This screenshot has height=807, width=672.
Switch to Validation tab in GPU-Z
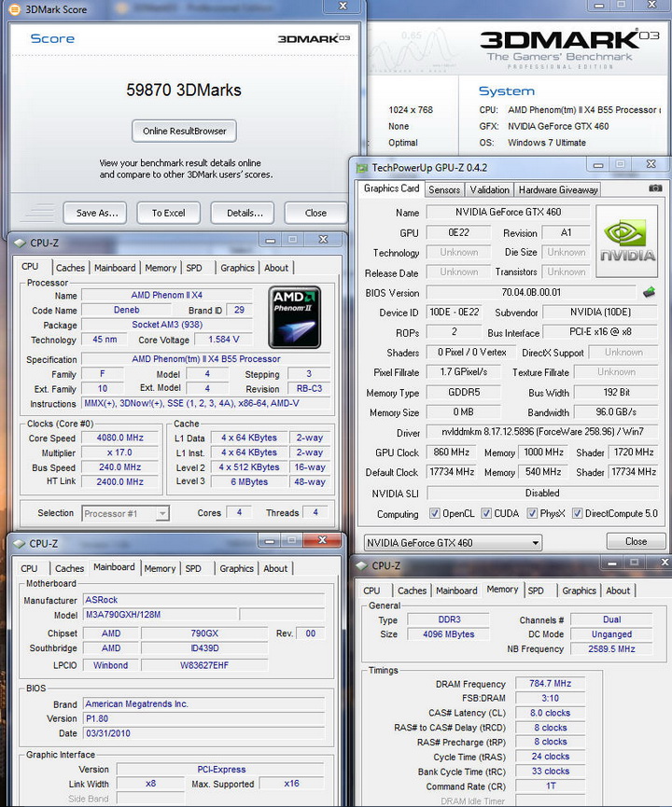(489, 190)
